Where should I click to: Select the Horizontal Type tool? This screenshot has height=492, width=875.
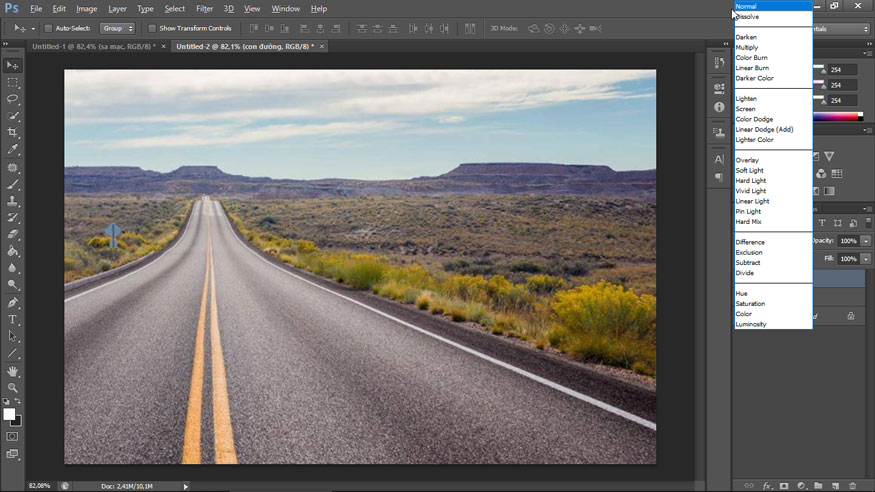[12, 320]
